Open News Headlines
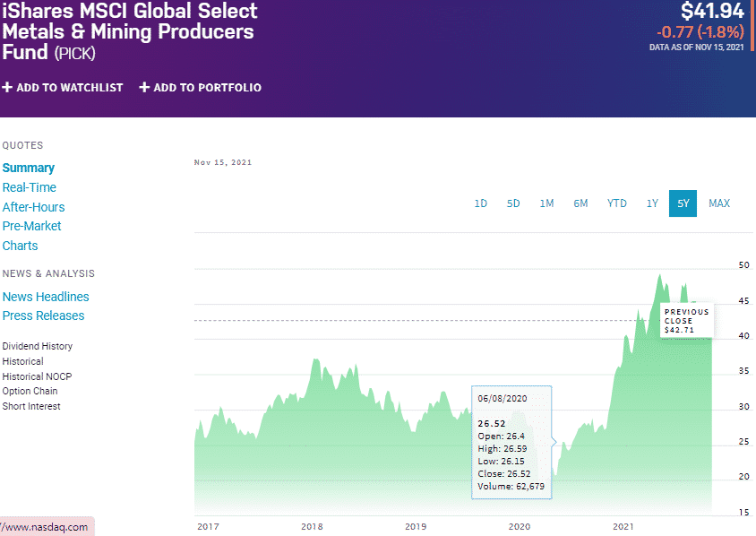 pos(46,297)
